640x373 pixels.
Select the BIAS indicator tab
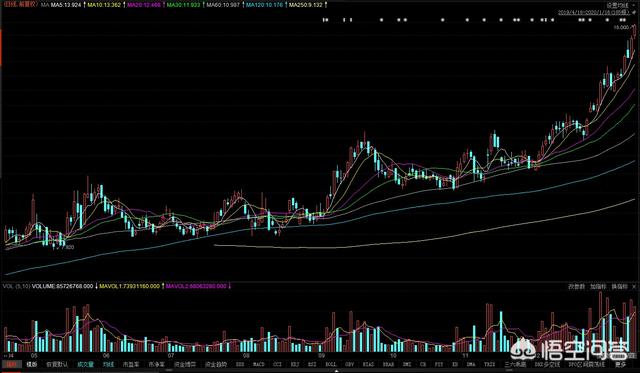(369, 364)
